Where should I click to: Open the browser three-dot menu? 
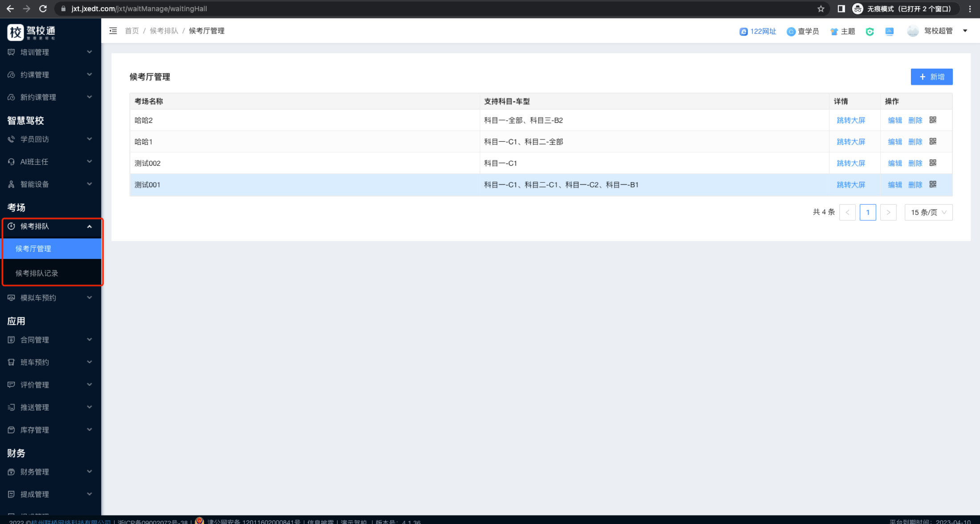[970, 8]
